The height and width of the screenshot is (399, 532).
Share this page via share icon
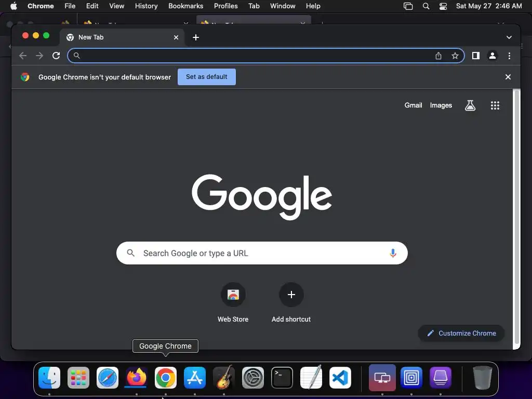coord(438,56)
